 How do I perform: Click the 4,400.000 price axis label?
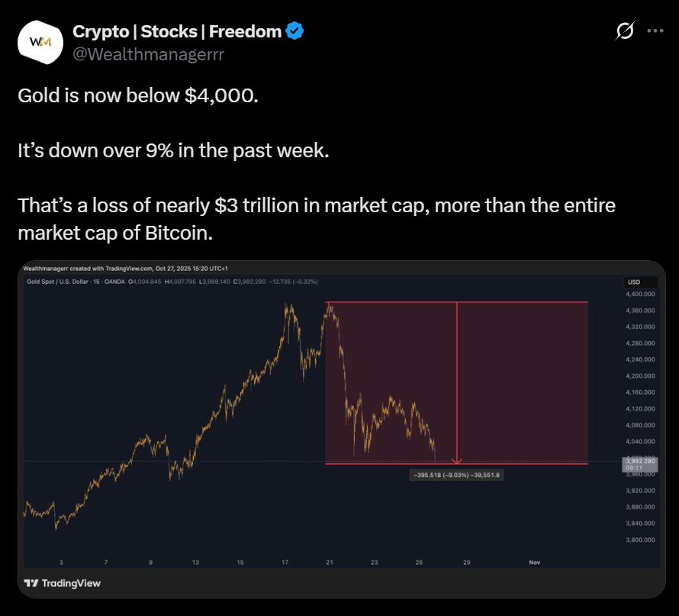pyautogui.click(x=639, y=294)
